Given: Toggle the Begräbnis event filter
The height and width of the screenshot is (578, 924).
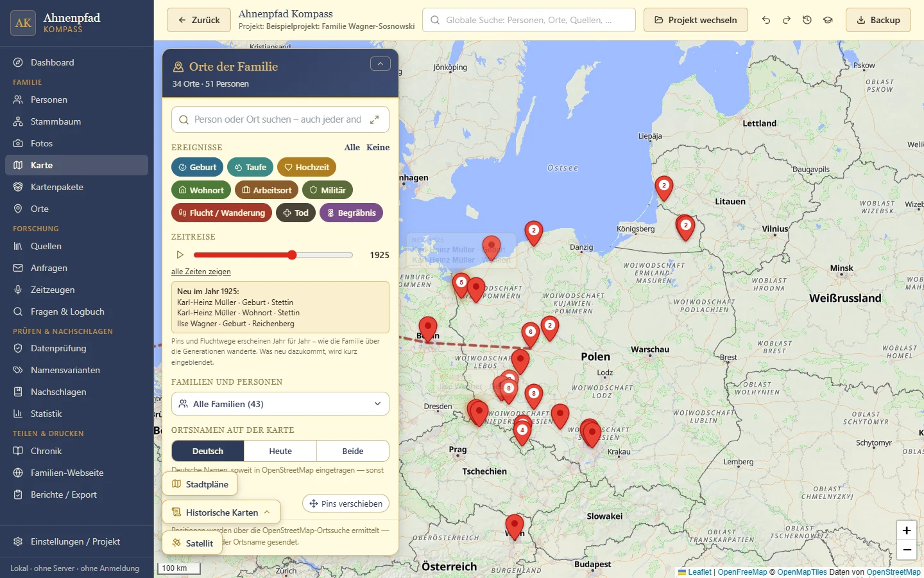Looking at the screenshot, I should tap(351, 213).
